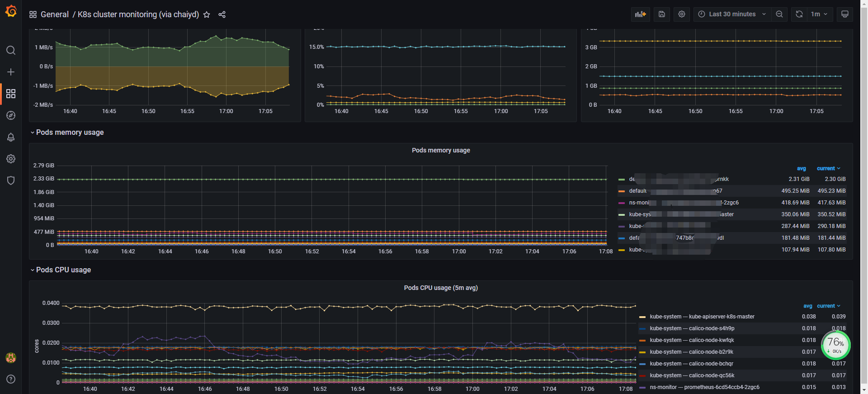Screen dimensions: 868x394
Task: Open the Server Admin shield icon
Action: click(11, 180)
